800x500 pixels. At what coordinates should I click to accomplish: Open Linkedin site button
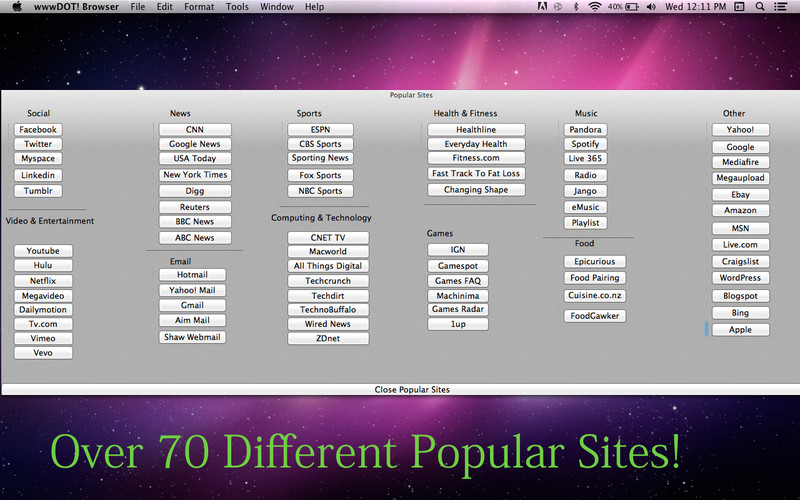[x=38, y=175]
